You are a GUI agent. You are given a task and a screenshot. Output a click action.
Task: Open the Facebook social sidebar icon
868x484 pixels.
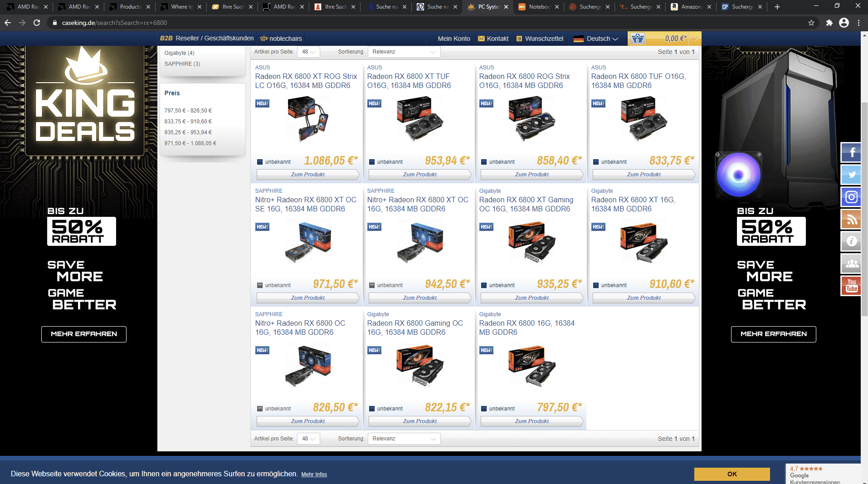coord(851,152)
